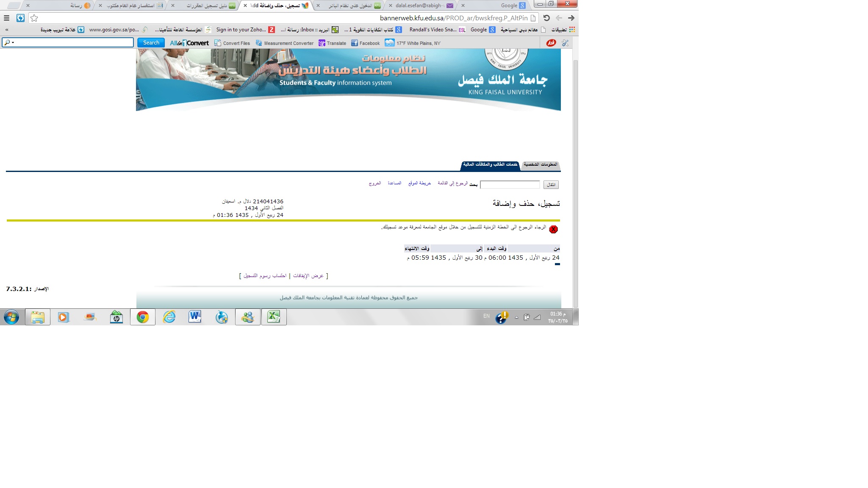
Task: Click the help alert tray icon
Action: coord(502,317)
